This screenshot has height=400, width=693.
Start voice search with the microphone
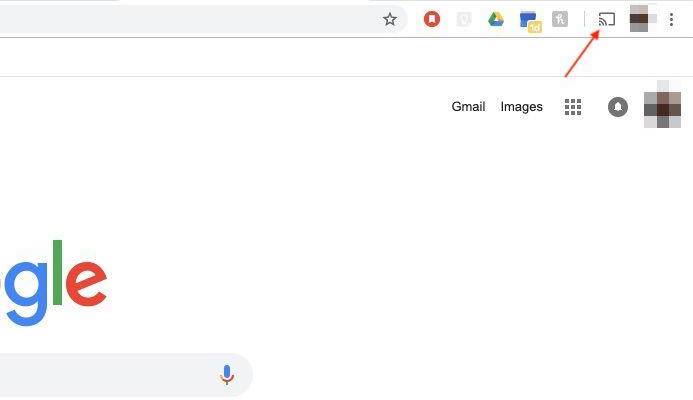click(227, 375)
